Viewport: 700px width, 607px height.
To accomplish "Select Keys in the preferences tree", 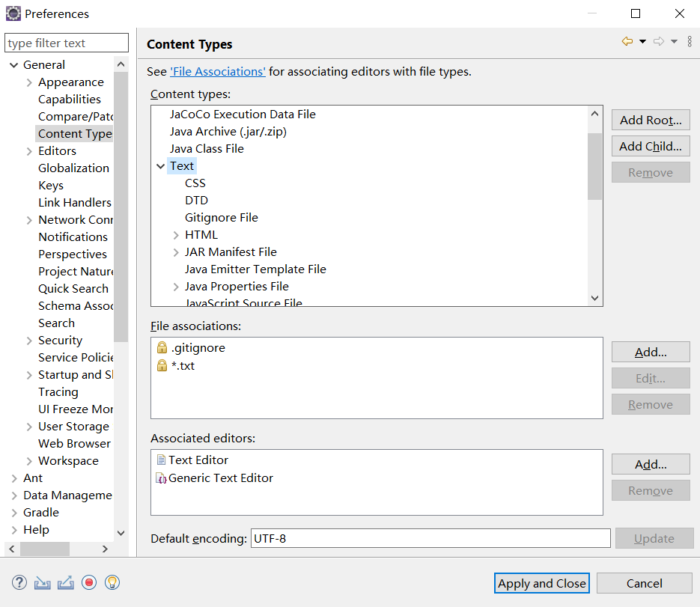I will pyautogui.click(x=51, y=186).
